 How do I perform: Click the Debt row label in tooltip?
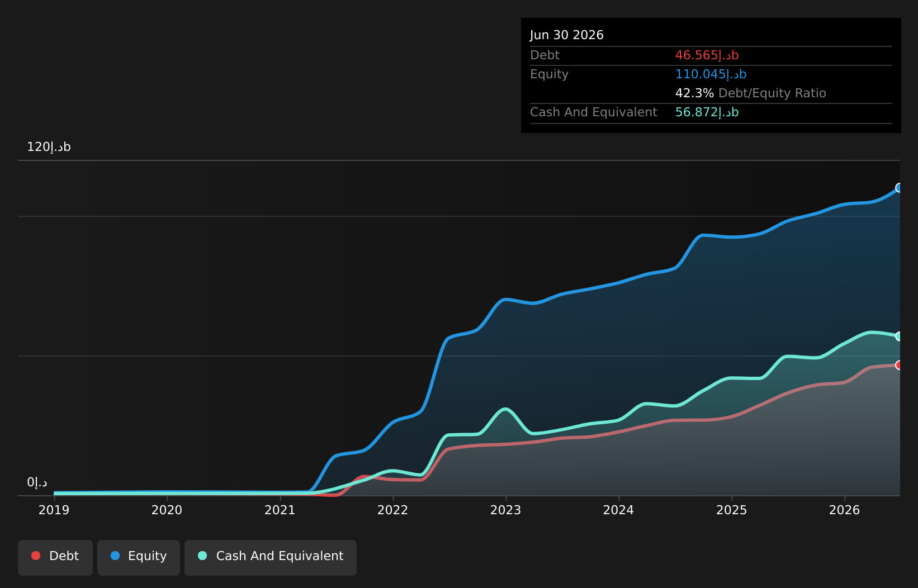coord(545,55)
